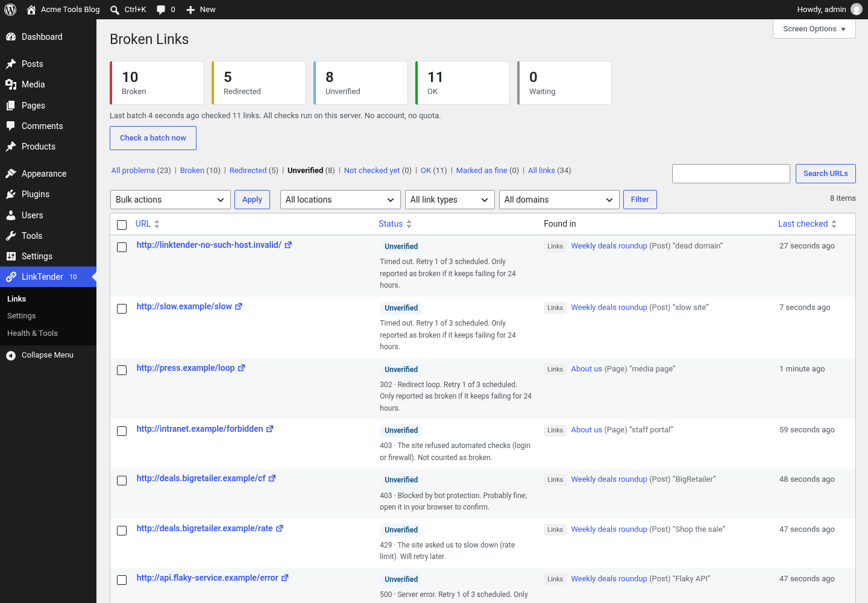Click Check a batch now button
The height and width of the screenshot is (603, 868).
coord(153,138)
